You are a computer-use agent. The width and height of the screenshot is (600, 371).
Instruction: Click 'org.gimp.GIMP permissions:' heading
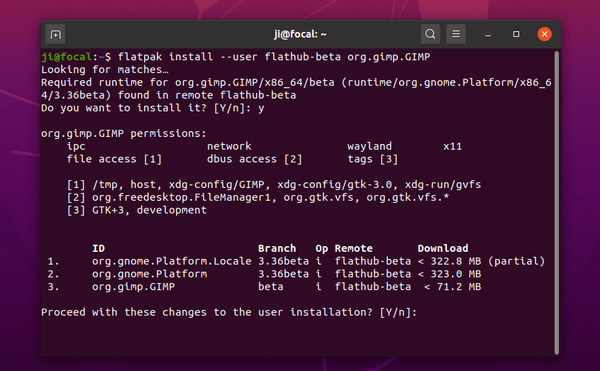point(124,133)
